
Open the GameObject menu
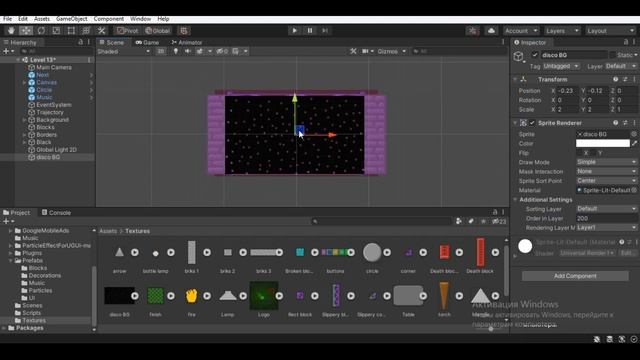click(71, 19)
